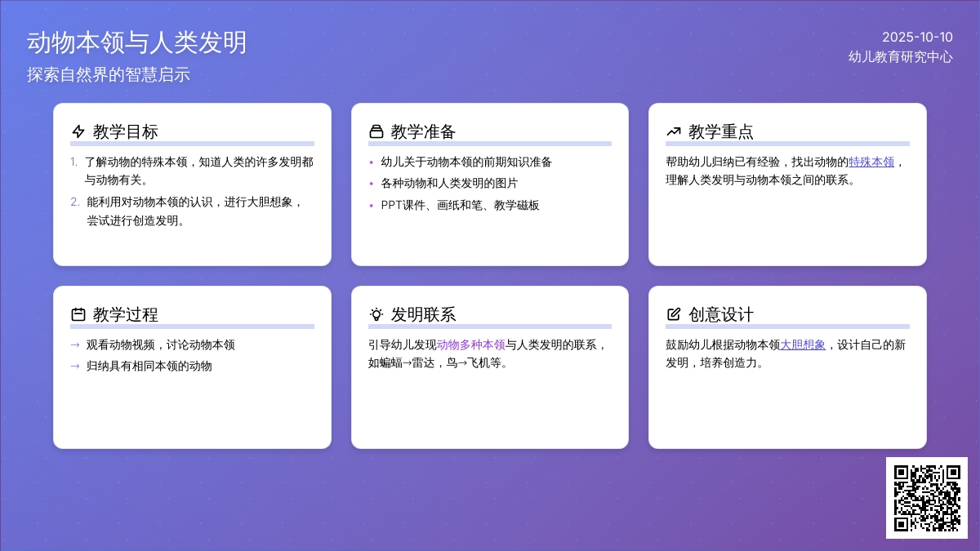Click the QR code in bottom corner
Screen dimensions: 980x551
pos(926,497)
